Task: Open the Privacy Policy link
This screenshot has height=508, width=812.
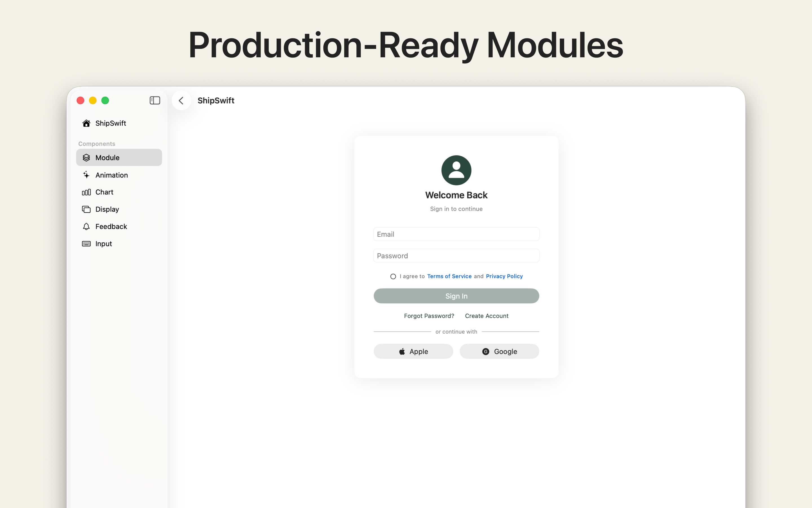Action: [504, 276]
